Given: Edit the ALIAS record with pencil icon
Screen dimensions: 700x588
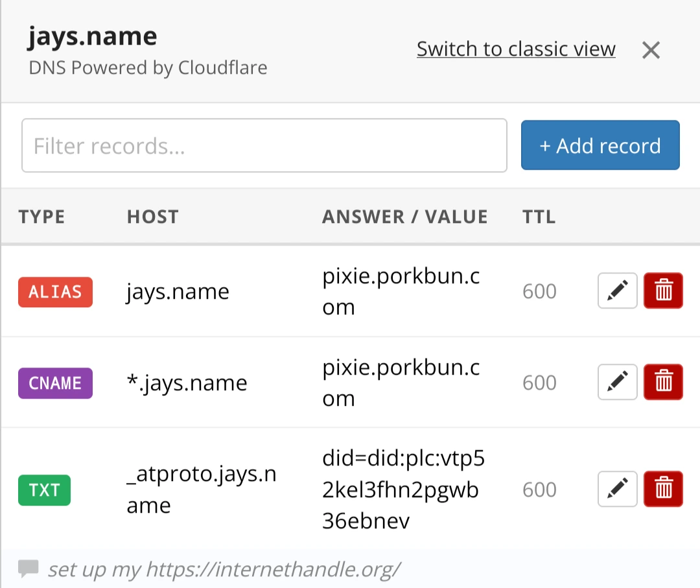Looking at the screenshot, I should [x=617, y=291].
